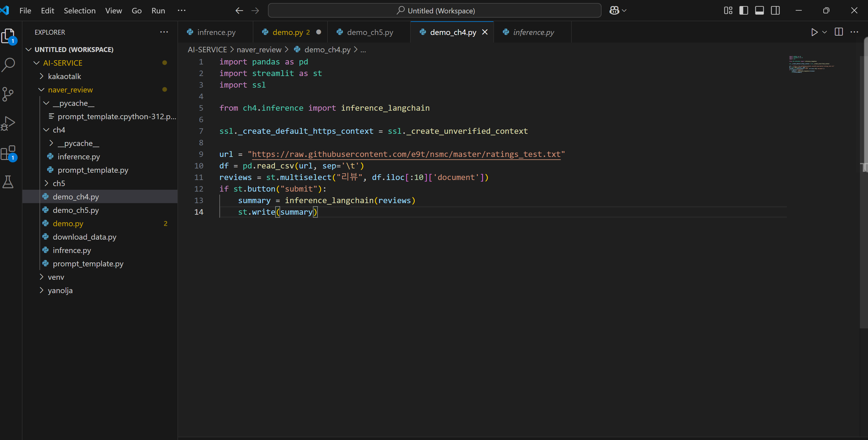Screen dimensions: 868x440
Task: Open the Copilot chat icon in title bar
Action: coord(614,10)
